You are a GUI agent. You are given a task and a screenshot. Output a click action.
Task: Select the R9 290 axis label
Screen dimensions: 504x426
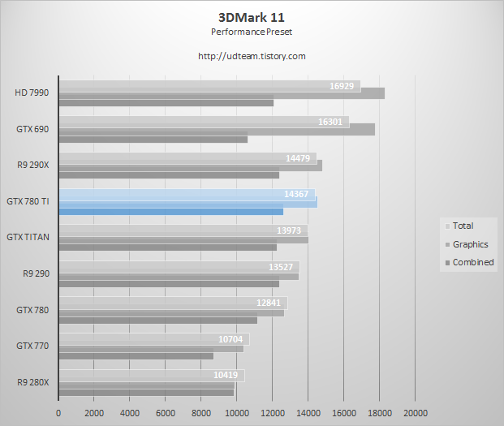tap(36, 273)
